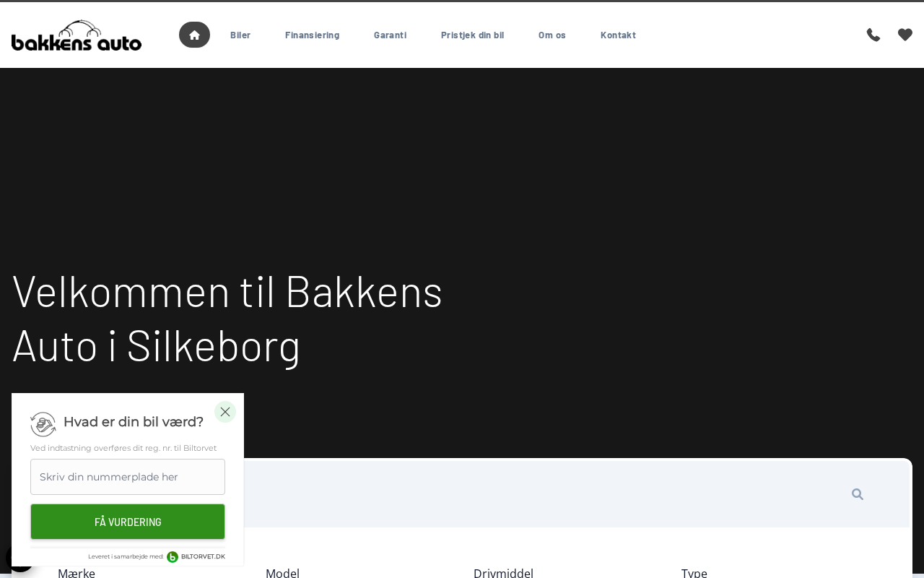Open the Pristjek din bil page
This screenshot has height=578, width=924.
click(x=472, y=35)
